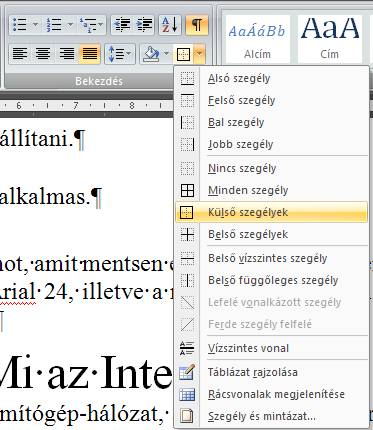Click the horizontal ruler at mark 7
Viewport: 373px width, 430px height.
(76, 106)
